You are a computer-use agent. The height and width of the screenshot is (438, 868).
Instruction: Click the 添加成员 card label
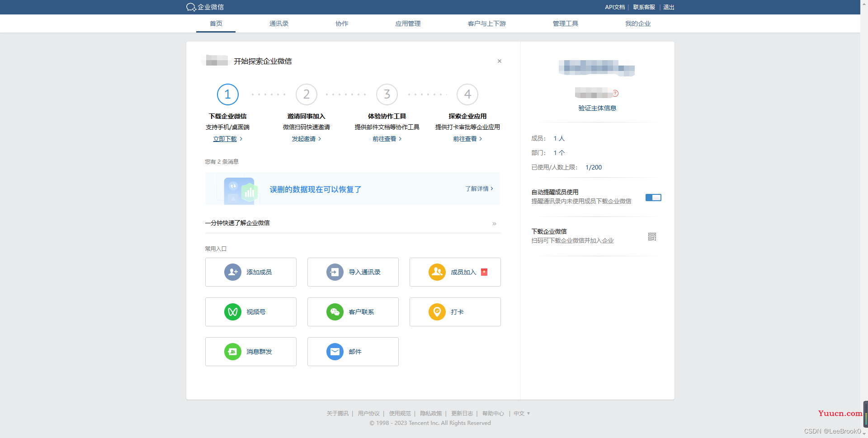pos(259,272)
